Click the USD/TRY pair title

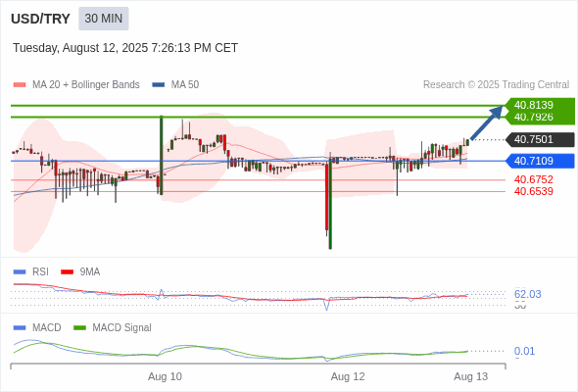[40, 19]
